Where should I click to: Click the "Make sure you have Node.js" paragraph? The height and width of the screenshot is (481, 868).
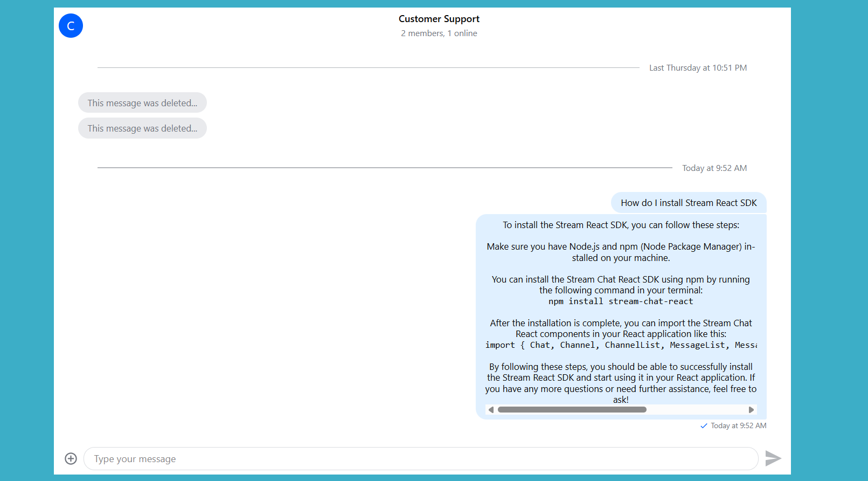pyautogui.click(x=621, y=252)
